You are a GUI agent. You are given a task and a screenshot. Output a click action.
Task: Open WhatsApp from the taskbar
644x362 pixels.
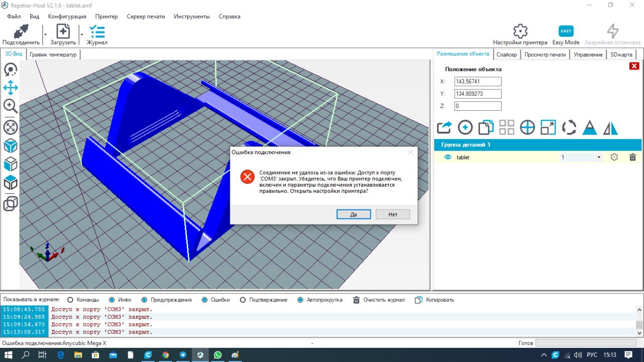[217, 355]
